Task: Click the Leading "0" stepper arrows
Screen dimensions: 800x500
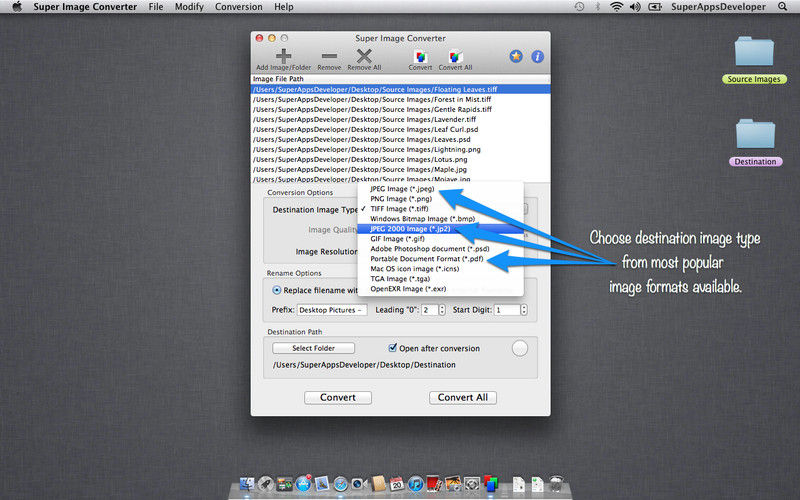Action: point(442,310)
